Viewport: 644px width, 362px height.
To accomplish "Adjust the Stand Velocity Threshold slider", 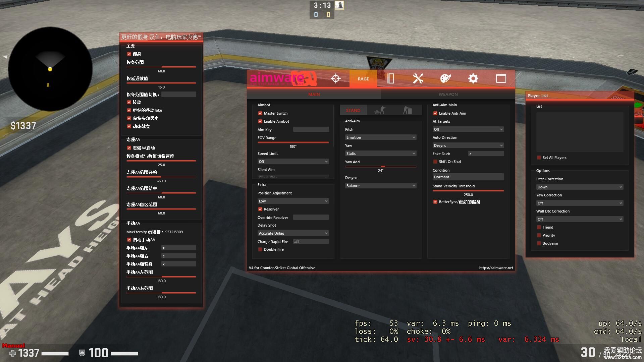I will click(468, 191).
